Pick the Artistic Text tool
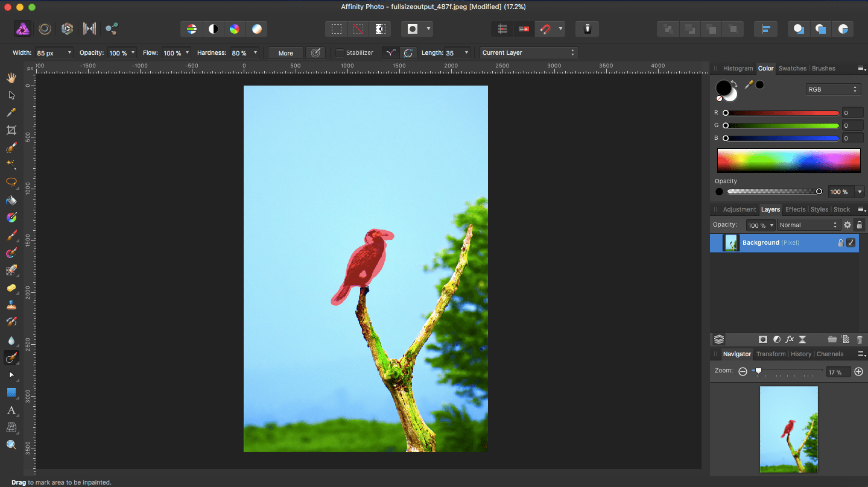868x487 pixels. tap(11, 410)
